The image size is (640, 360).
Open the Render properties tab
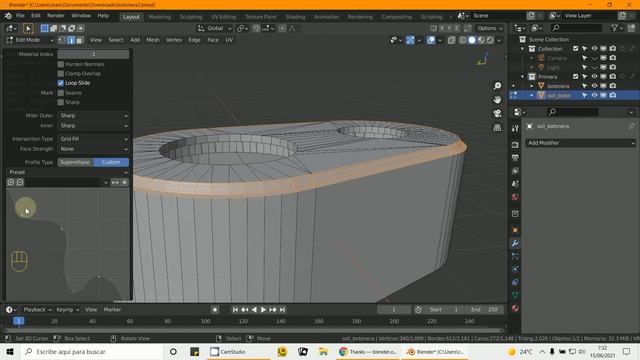click(515, 144)
